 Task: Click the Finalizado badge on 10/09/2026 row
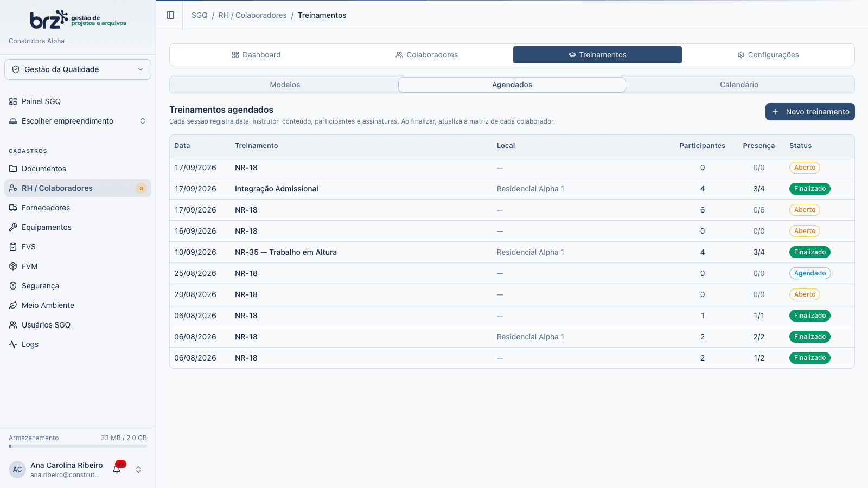point(810,252)
